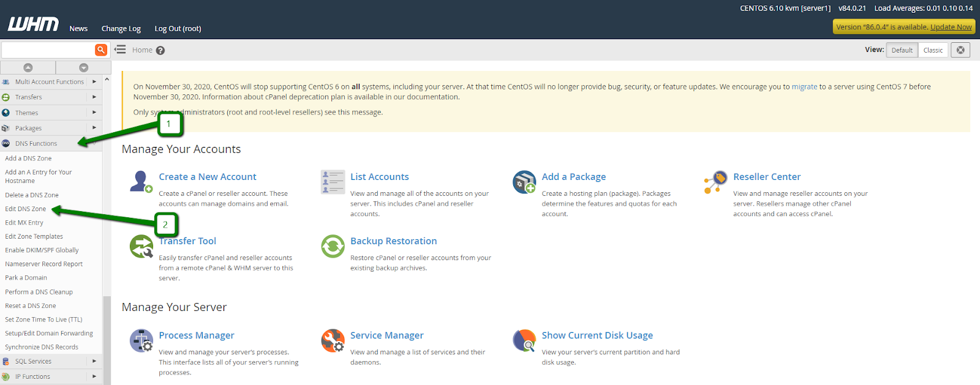
Task: Click the Add a Package icon
Action: click(x=524, y=182)
